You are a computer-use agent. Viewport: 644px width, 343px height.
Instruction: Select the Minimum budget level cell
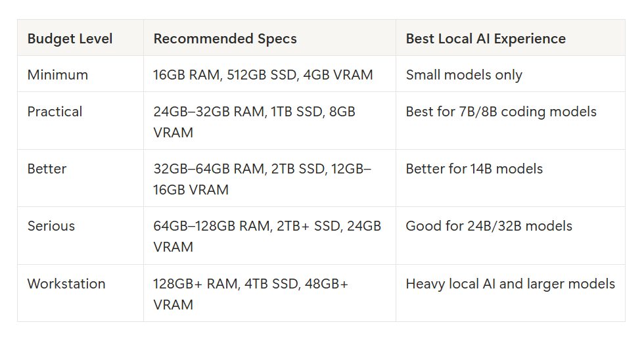[80, 74]
